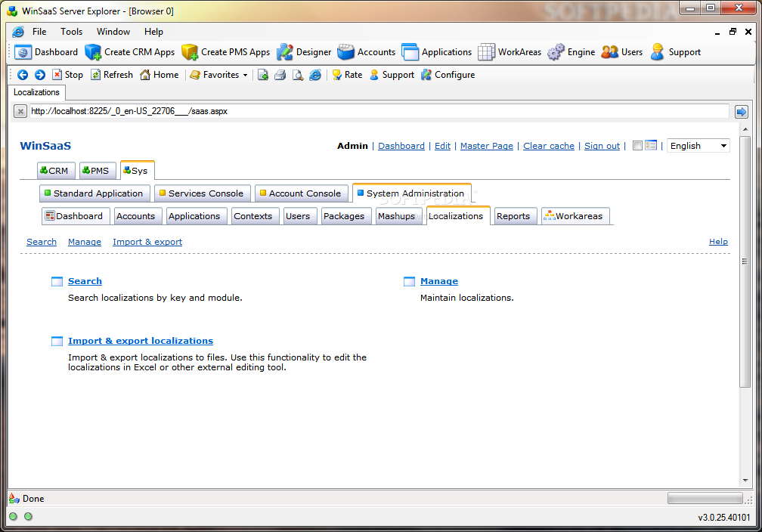Click the Create CRM Apps icon
Screen dimensions: 762x532
pos(93,52)
